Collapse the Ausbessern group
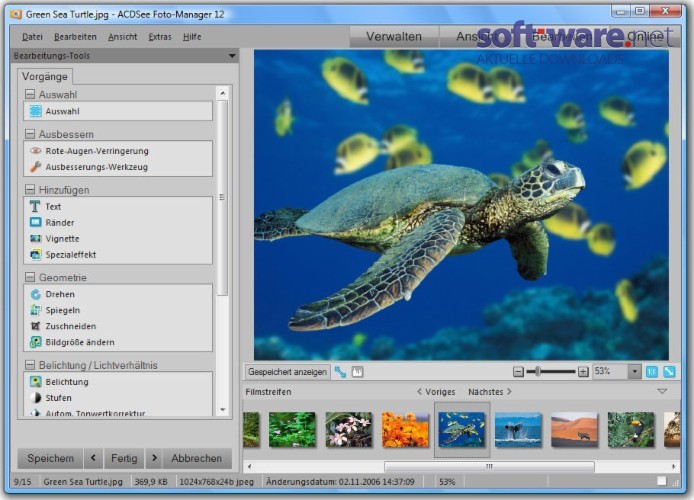694x500 pixels. click(x=30, y=134)
